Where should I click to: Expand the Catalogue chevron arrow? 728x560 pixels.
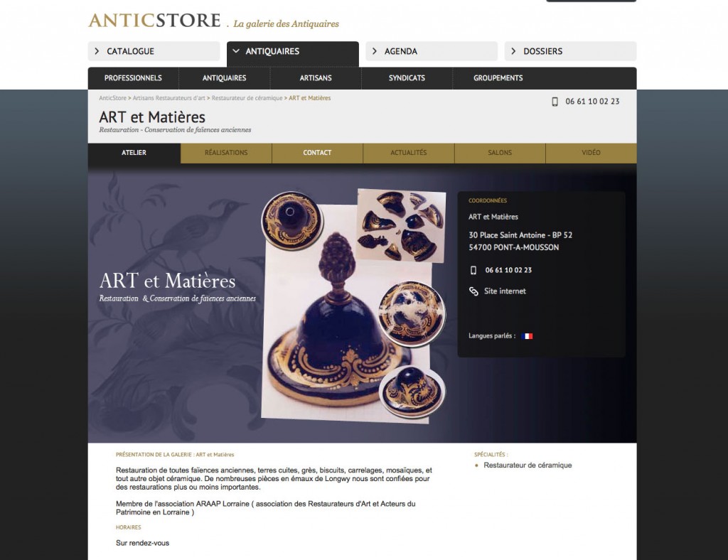coord(97,51)
